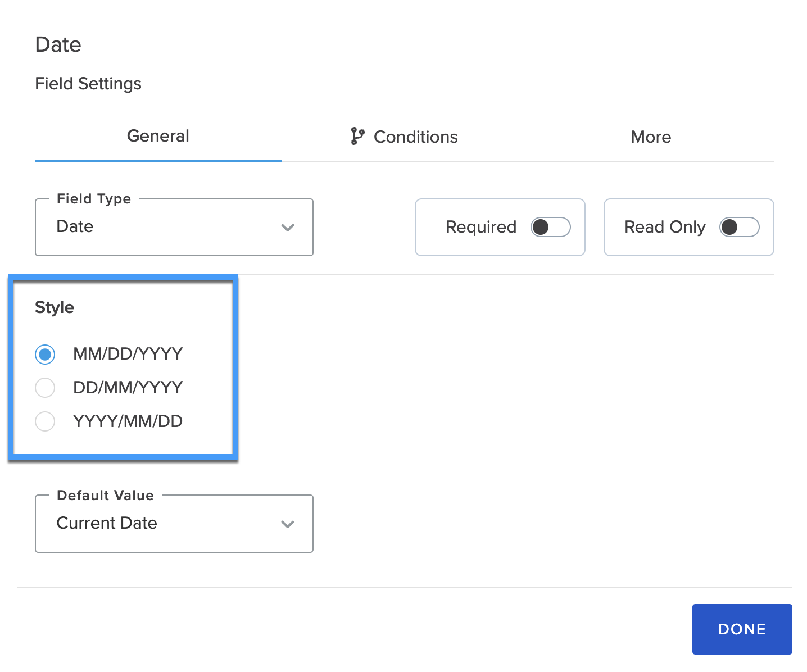807x672 pixels.
Task: Click the Field Settings label
Action: (88, 83)
